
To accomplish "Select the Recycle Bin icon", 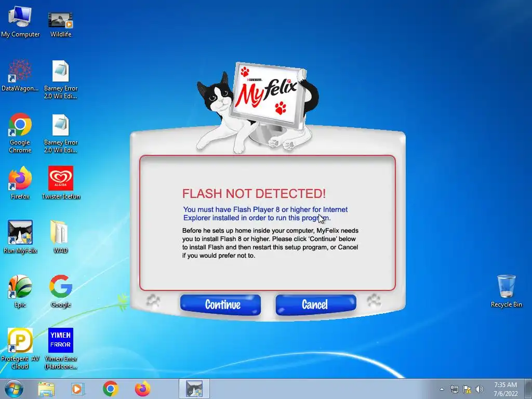I will pos(506,291).
